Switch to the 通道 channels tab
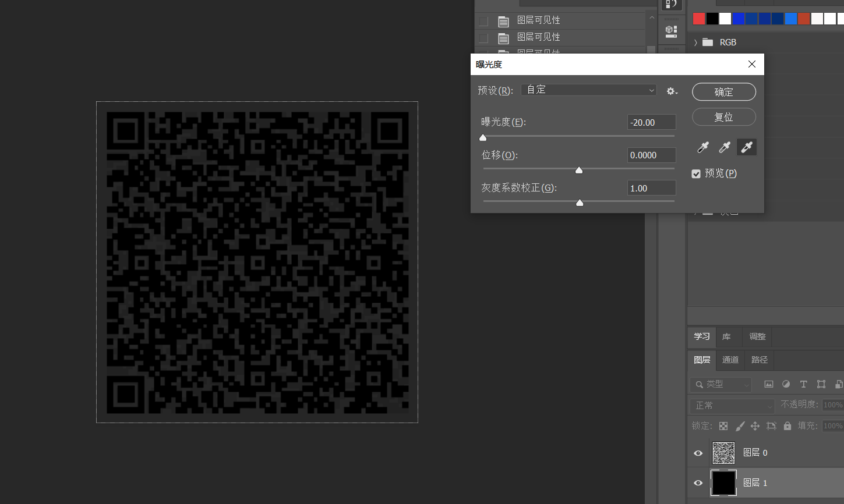844x504 pixels. tap(730, 360)
